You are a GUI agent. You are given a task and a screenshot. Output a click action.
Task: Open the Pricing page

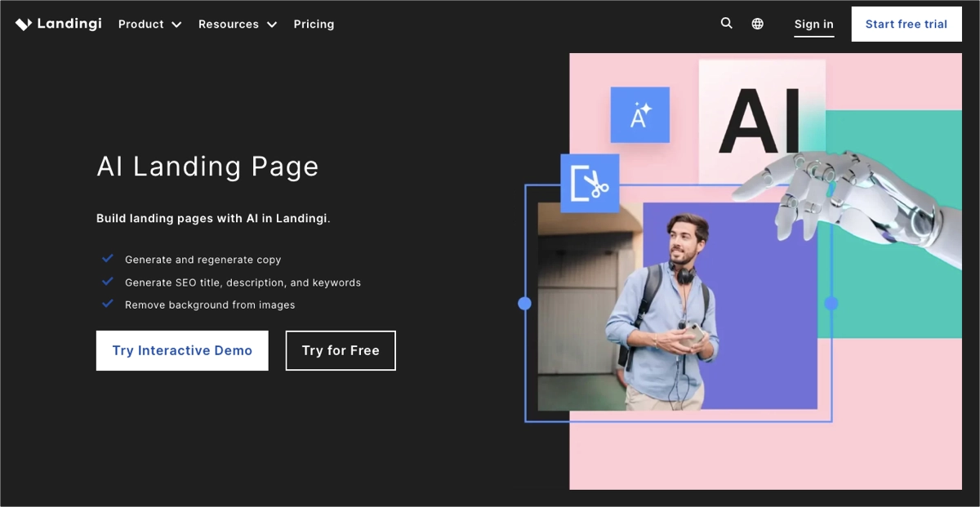coord(314,24)
